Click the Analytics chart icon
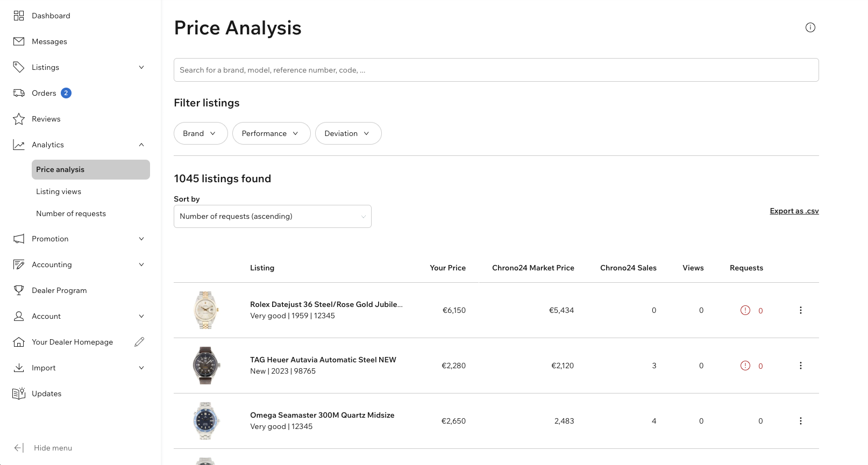Image resolution: width=868 pixels, height=465 pixels. (19, 145)
